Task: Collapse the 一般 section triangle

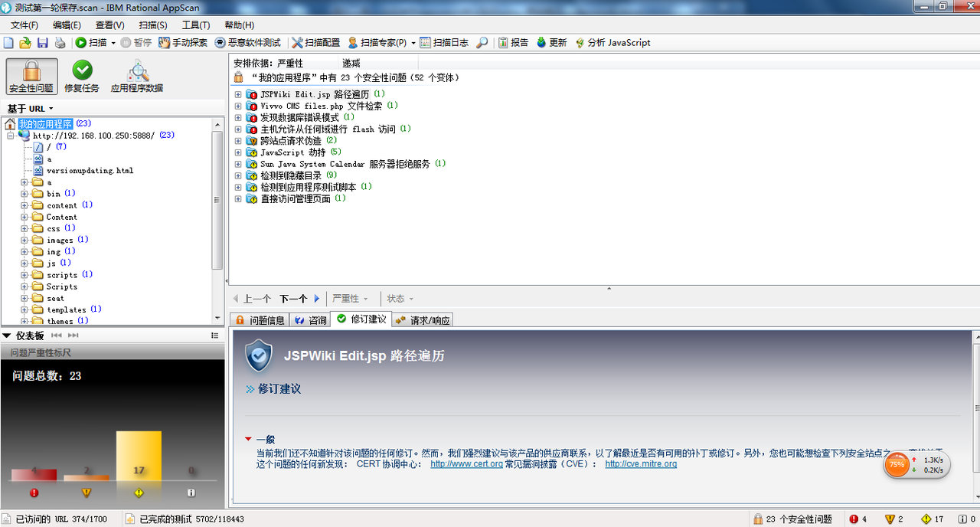Action: pos(248,439)
